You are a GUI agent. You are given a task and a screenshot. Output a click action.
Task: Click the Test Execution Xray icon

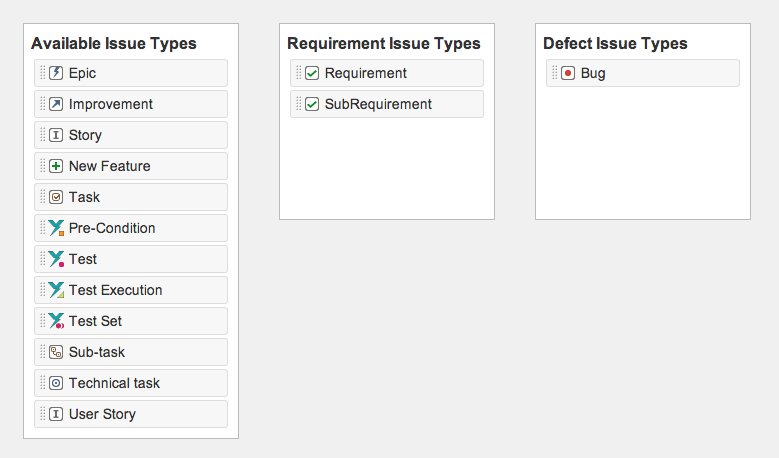click(56, 290)
